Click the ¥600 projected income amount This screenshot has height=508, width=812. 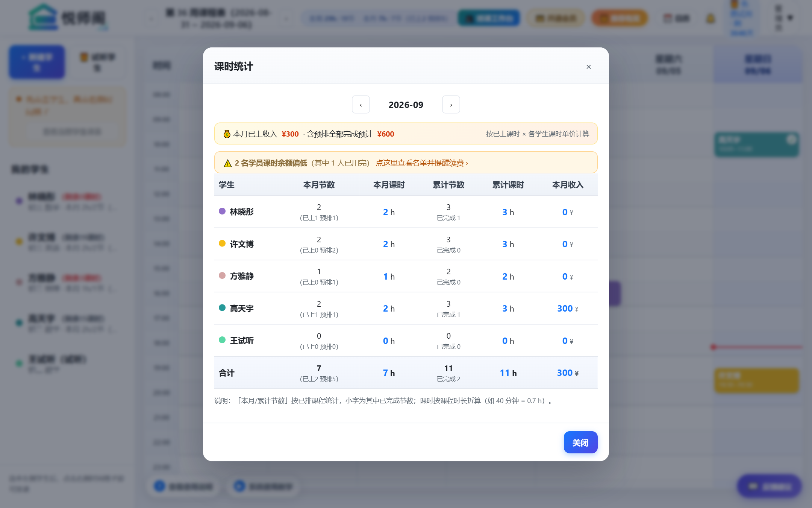click(386, 134)
